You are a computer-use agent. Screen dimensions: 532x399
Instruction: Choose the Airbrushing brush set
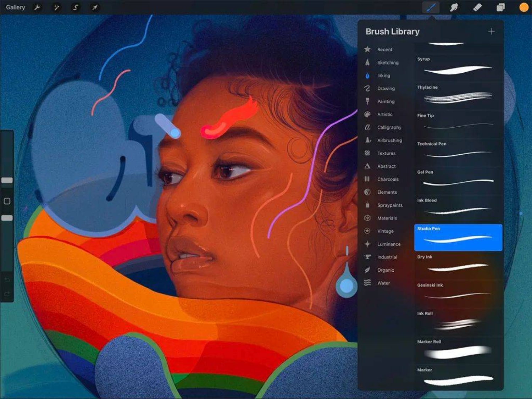[x=389, y=140]
